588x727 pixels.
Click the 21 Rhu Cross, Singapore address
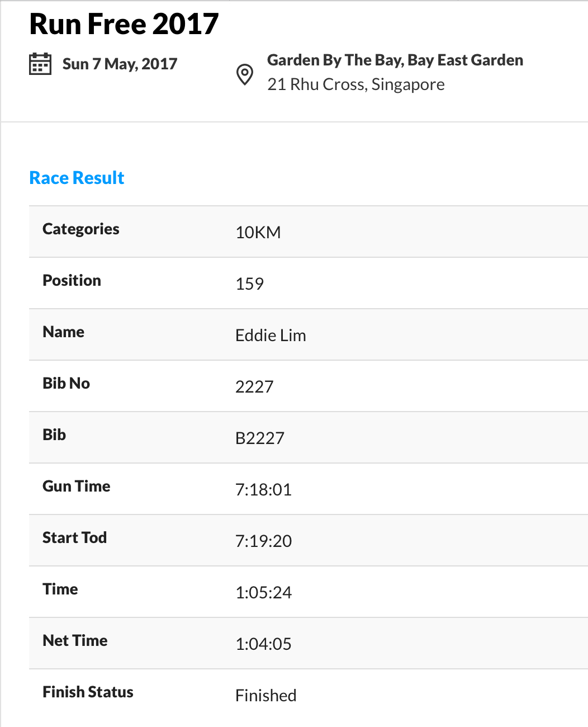pyautogui.click(x=356, y=84)
